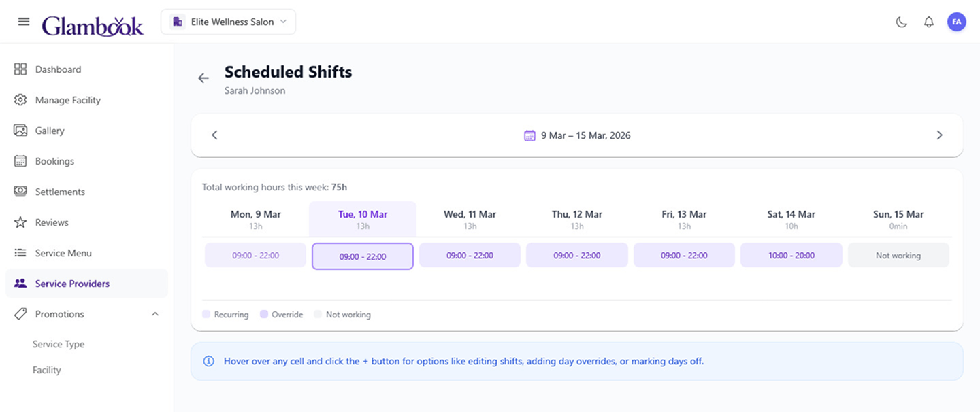Click the Override legend color swatch
This screenshot has width=980, height=412.
[x=264, y=315]
